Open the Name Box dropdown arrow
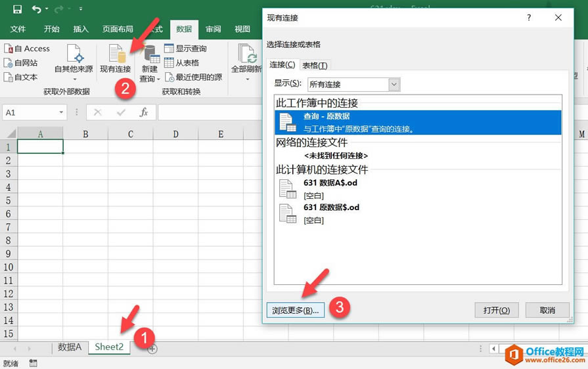Screen dimensions: 588x369 point(61,112)
